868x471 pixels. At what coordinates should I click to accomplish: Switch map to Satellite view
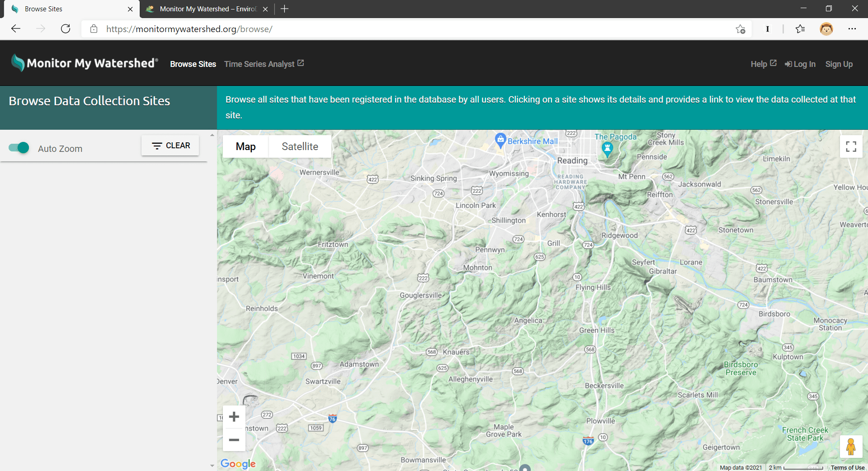tap(300, 146)
